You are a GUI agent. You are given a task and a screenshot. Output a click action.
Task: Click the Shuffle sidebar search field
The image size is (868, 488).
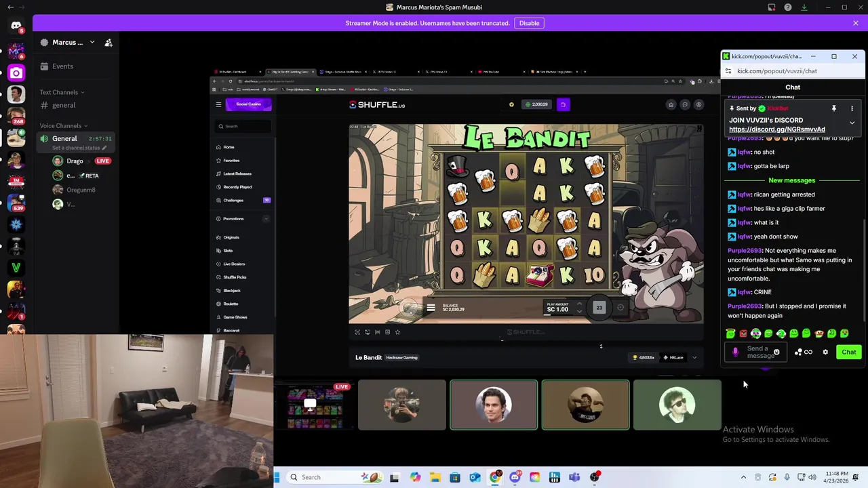(244, 126)
